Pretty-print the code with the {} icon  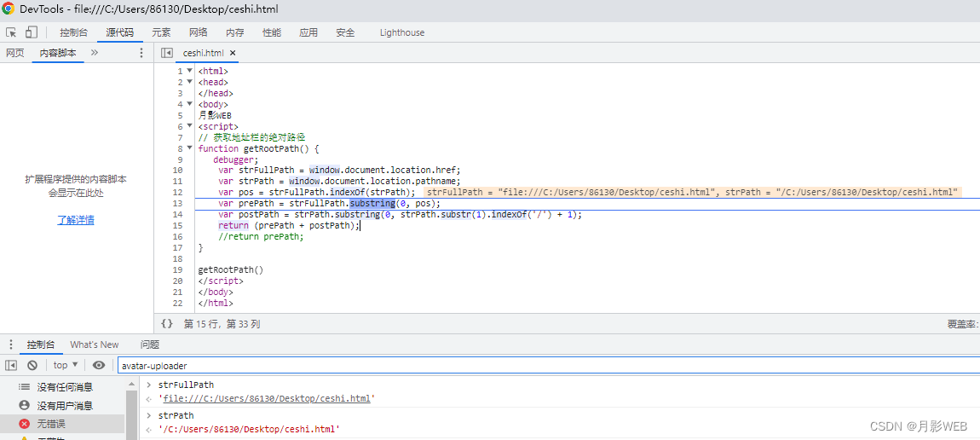166,324
